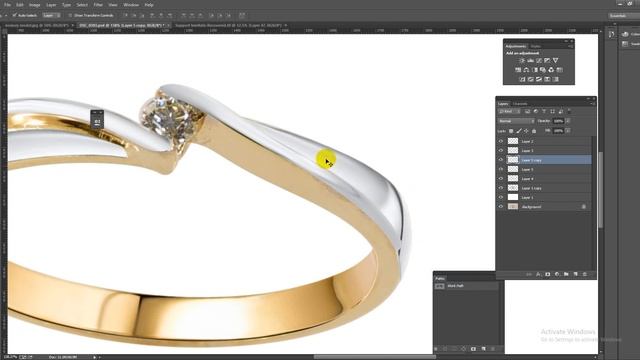Create new path in Paths panel
Image resolution: width=640 pixels, height=360 pixels.
point(484,349)
